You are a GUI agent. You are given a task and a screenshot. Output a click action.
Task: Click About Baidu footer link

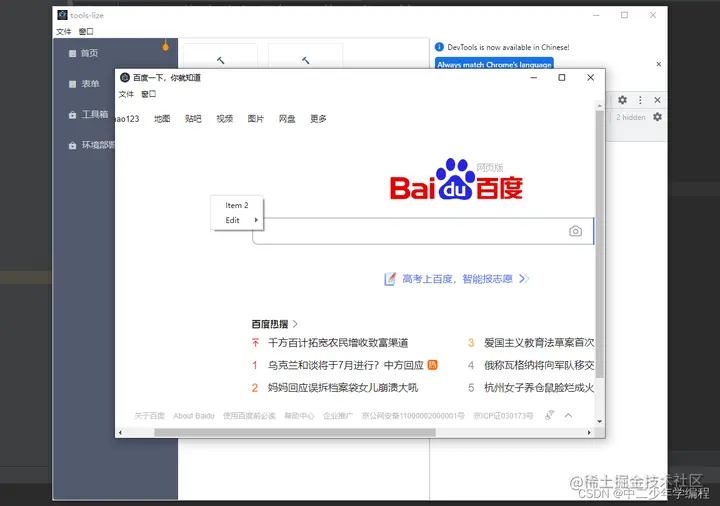pyautogui.click(x=194, y=416)
